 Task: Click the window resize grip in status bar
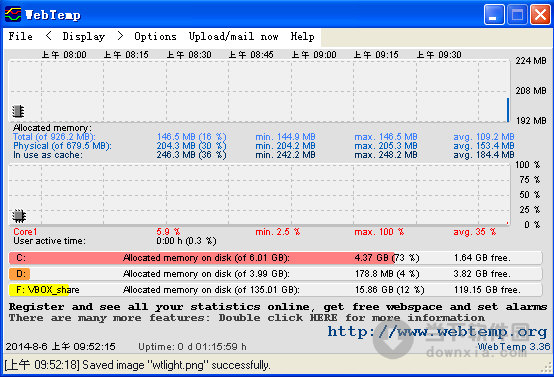coord(546,367)
